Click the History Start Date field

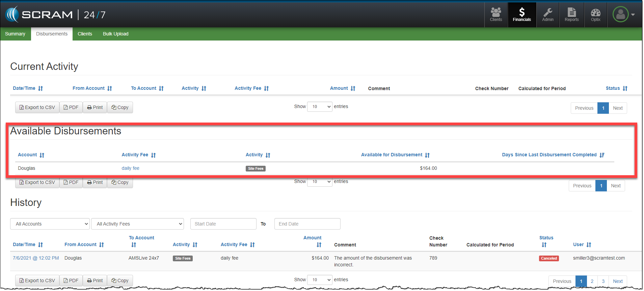(223, 224)
